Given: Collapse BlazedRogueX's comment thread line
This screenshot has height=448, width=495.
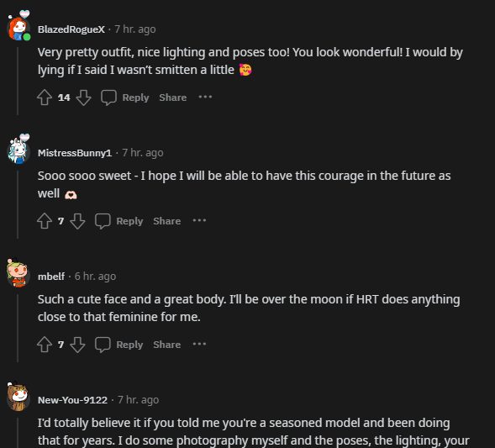Looking at the screenshot, I should pos(18,82).
